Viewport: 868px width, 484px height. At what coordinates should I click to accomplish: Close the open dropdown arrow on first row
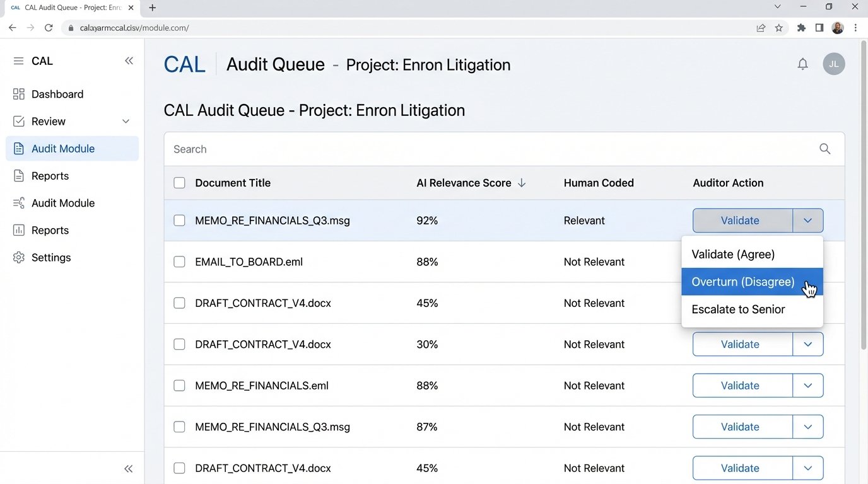[807, 221]
